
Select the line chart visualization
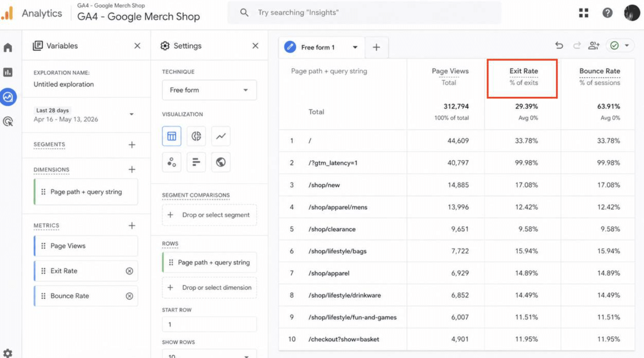tap(221, 136)
